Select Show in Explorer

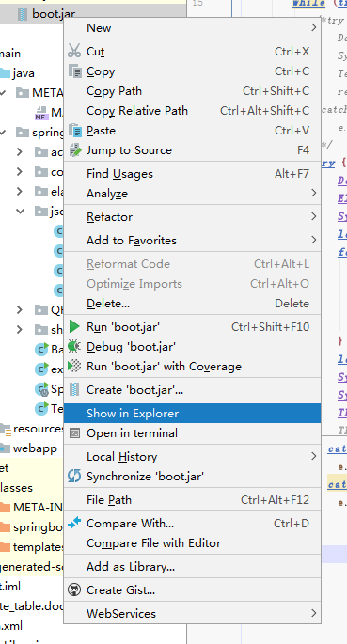[192, 413]
